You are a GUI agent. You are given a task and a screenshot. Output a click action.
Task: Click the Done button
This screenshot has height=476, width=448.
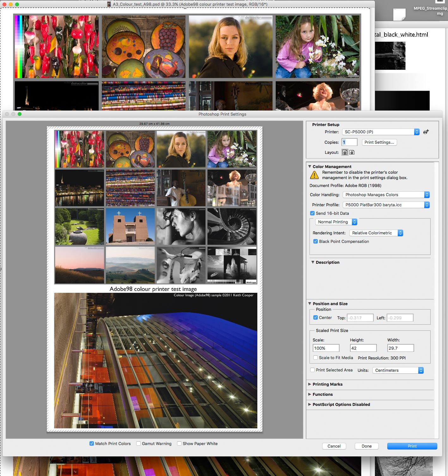point(367,446)
